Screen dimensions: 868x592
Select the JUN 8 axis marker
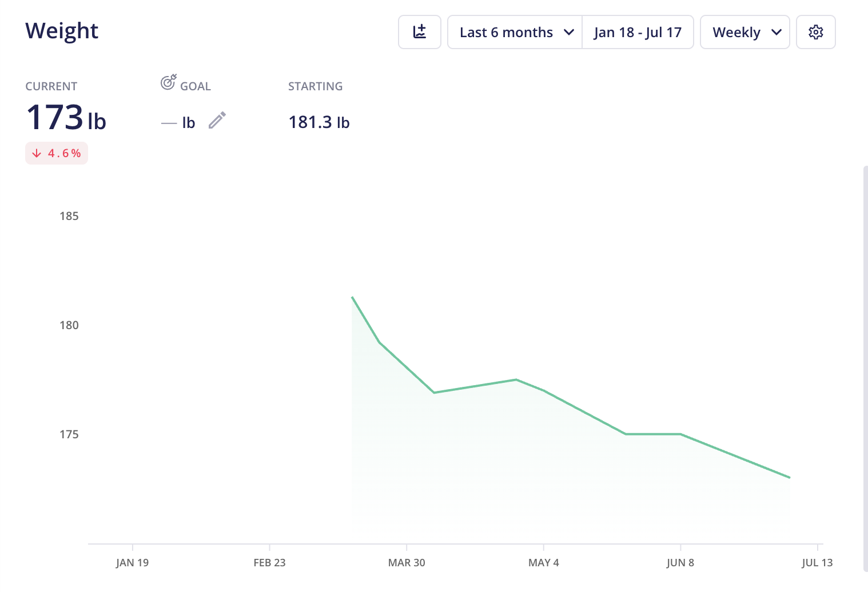point(680,562)
